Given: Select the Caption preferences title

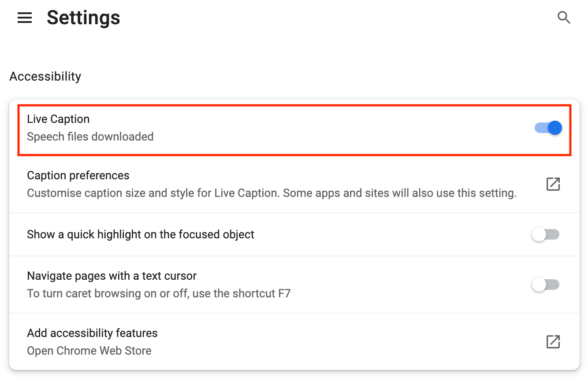Looking at the screenshot, I should point(78,175).
